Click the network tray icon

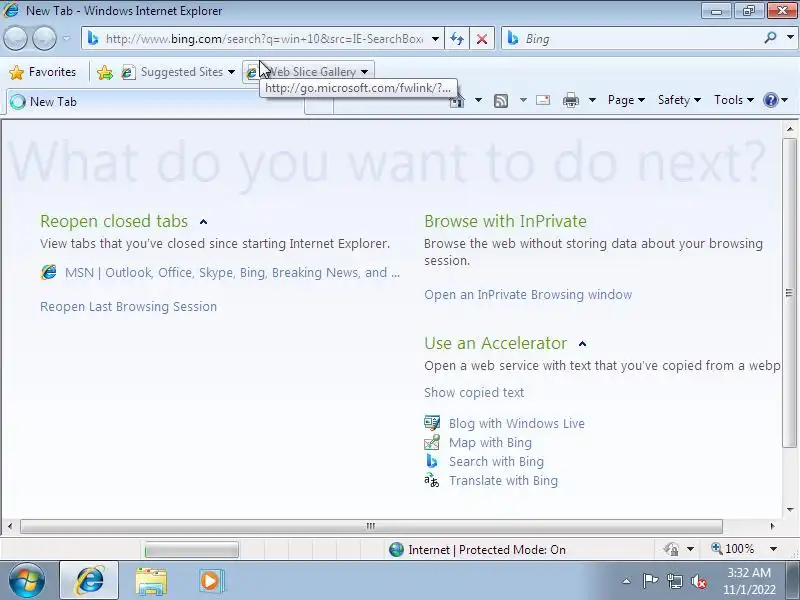click(674, 581)
